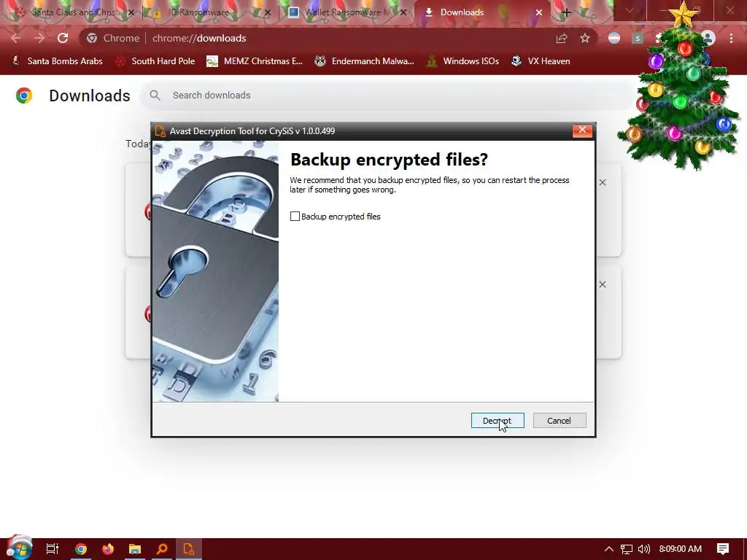Image resolution: width=747 pixels, height=560 pixels.
Task: Open VX Heaven bookmark
Action: (x=541, y=61)
